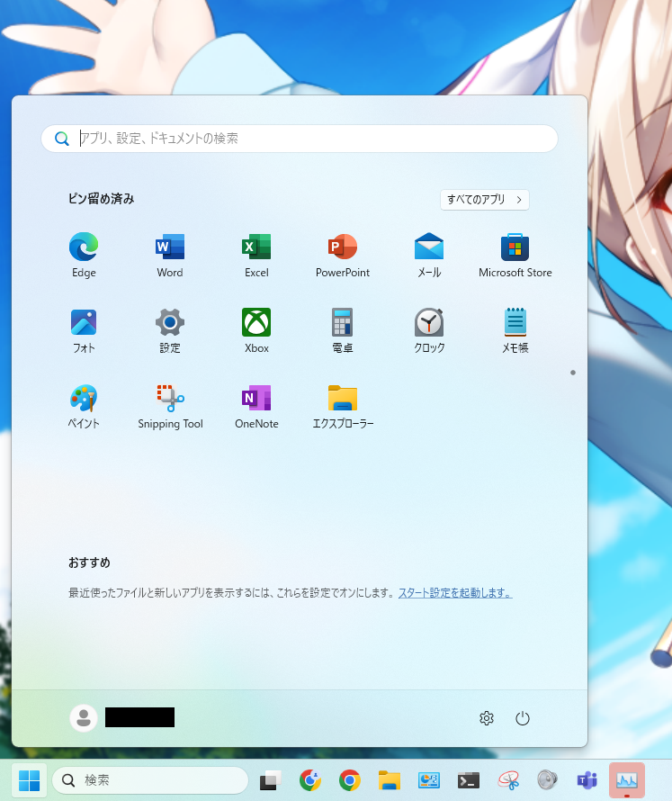The width and height of the screenshot is (672, 801).
Task: Launch メモ帳 notepad
Action: click(515, 330)
